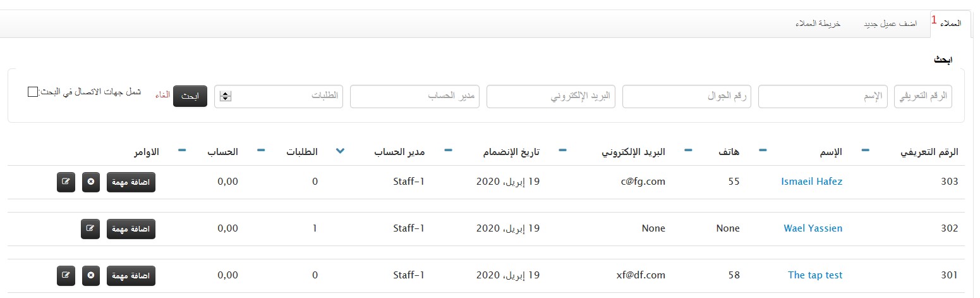Click sort icon next to هاتف header
The height and width of the screenshot is (298, 980).
[688, 151]
